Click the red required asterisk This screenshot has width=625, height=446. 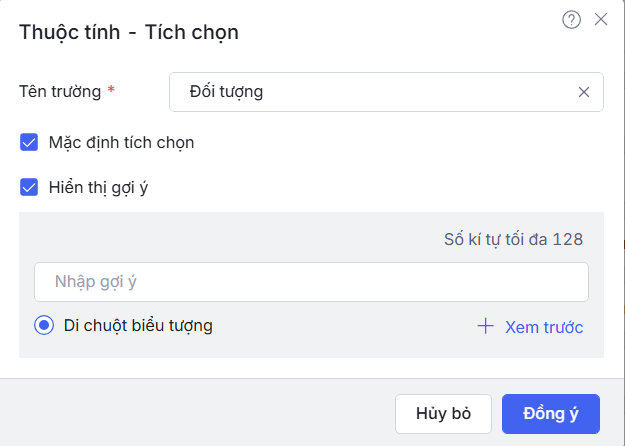pyautogui.click(x=111, y=91)
